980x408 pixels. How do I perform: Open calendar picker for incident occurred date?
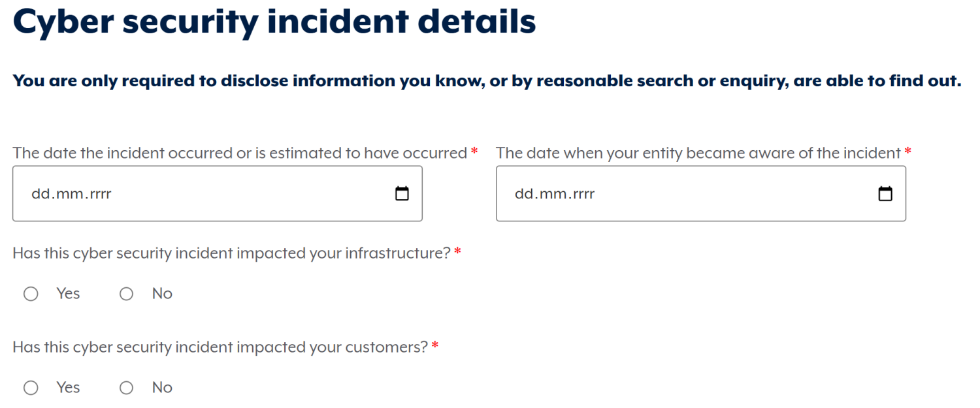[402, 194]
